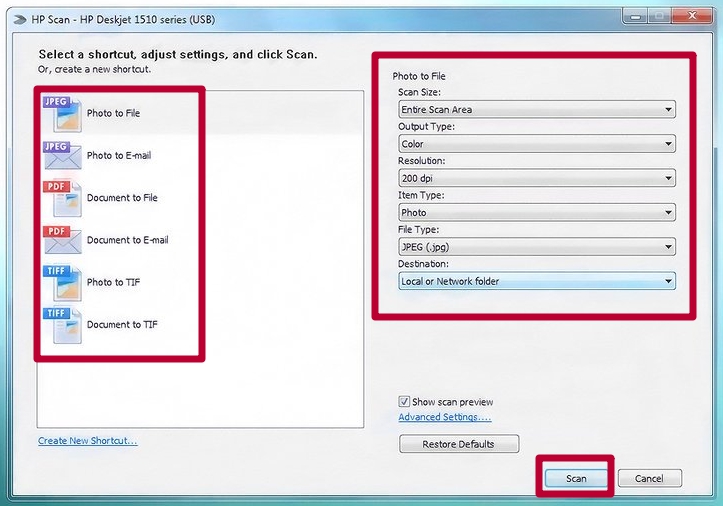Screen dimensions: 723x506
Task: Open the Item Type Photo dropdown
Action: pyautogui.click(x=537, y=213)
